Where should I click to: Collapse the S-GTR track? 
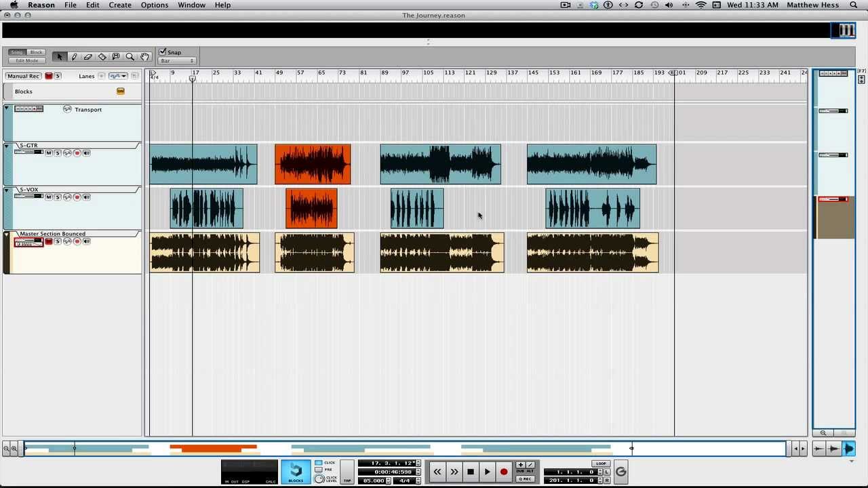7,146
